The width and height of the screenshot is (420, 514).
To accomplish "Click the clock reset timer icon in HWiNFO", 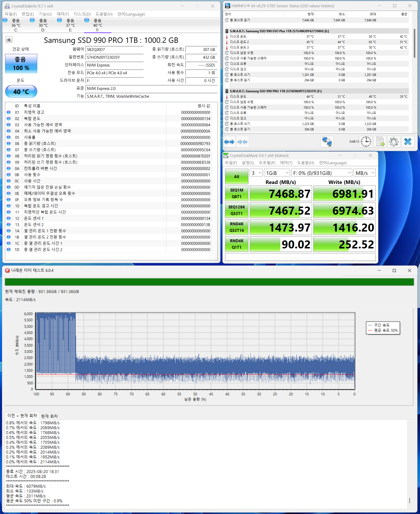I will pyautogui.click(x=366, y=142).
